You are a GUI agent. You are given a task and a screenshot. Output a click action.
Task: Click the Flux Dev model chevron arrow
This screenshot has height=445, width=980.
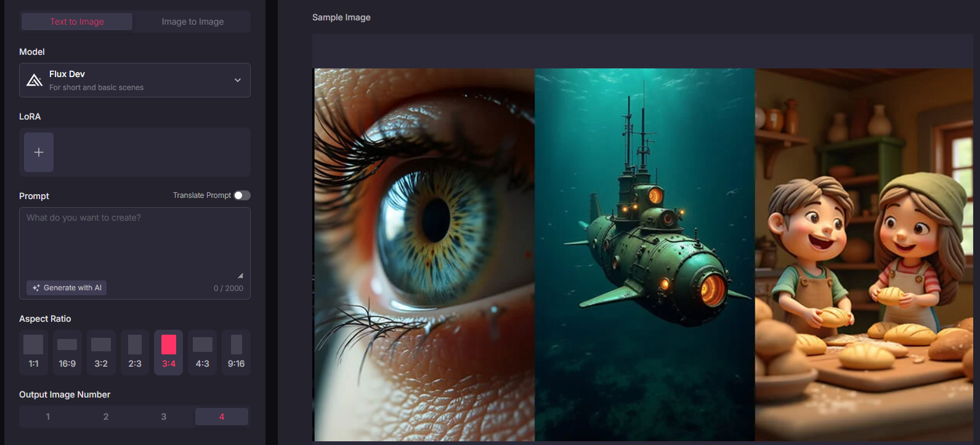(x=238, y=80)
